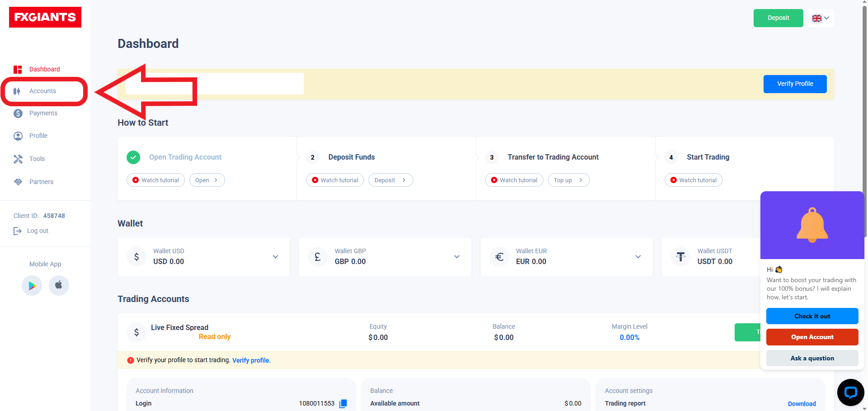This screenshot has width=868, height=411.
Task: Open the Partners menu item
Action: [x=41, y=182]
